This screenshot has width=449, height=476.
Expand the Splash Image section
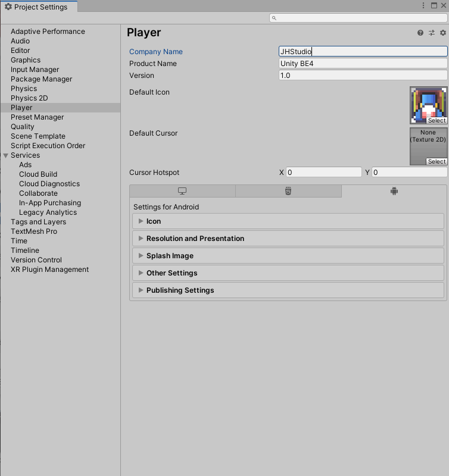tap(288, 256)
